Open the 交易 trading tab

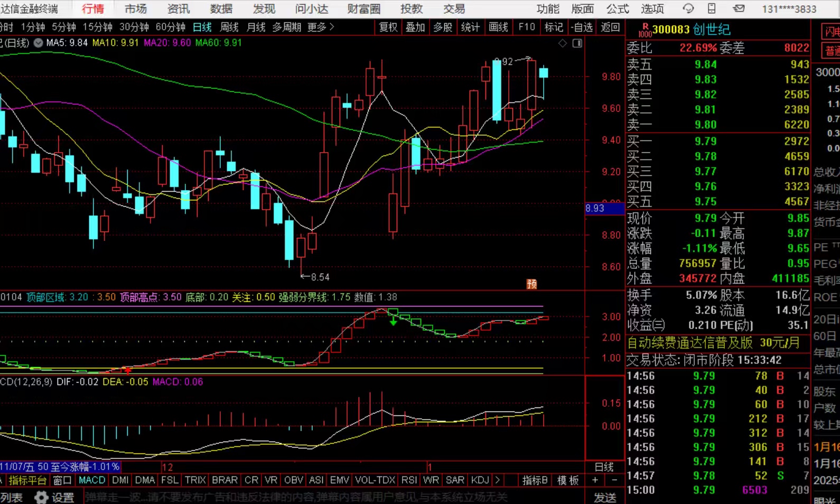click(x=454, y=8)
